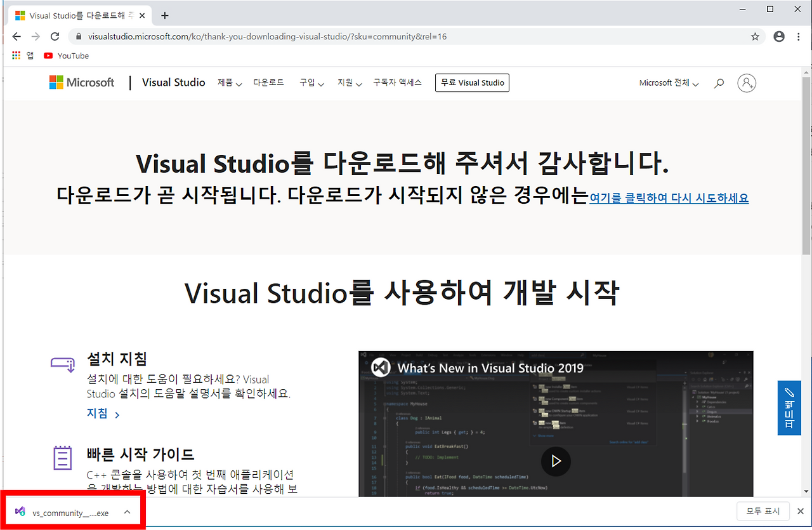Click the 설치 지침 heading
This screenshot has height=530, width=812.
pyautogui.click(x=117, y=359)
